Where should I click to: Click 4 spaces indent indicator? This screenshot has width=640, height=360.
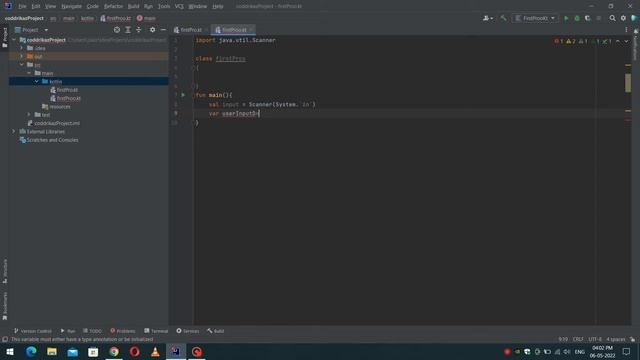click(616, 339)
